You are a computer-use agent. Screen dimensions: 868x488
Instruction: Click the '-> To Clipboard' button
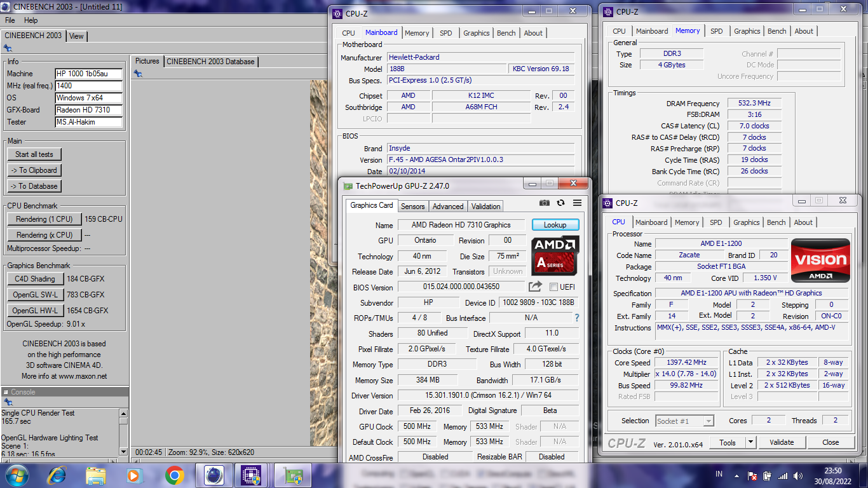pyautogui.click(x=34, y=170)
